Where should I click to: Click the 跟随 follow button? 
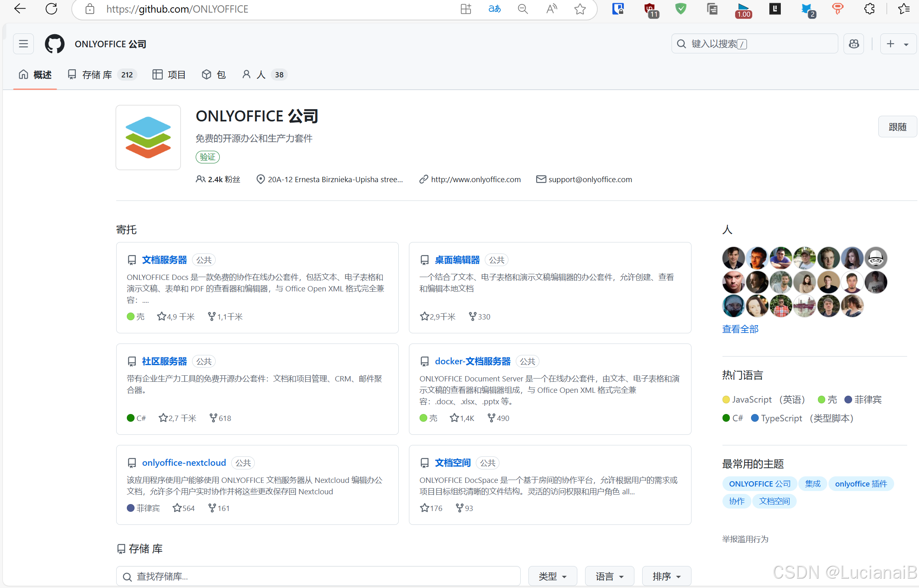[897, 127]
